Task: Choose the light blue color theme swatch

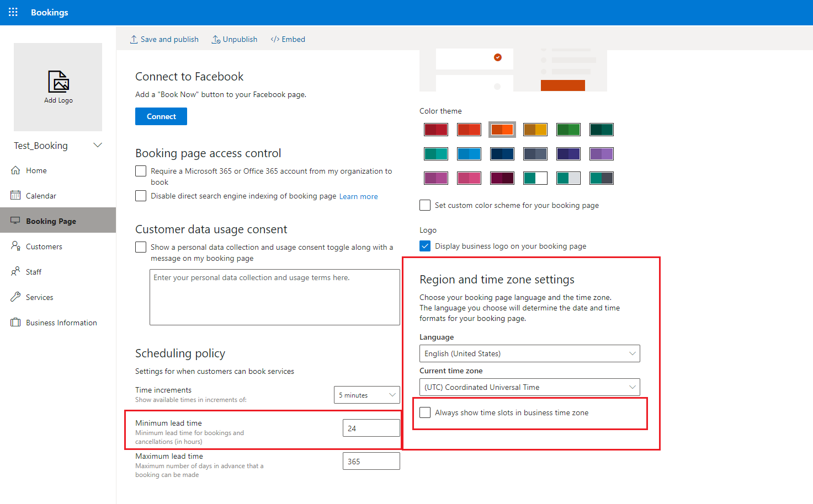Action: pyautogui.click(x=469, y=154)
